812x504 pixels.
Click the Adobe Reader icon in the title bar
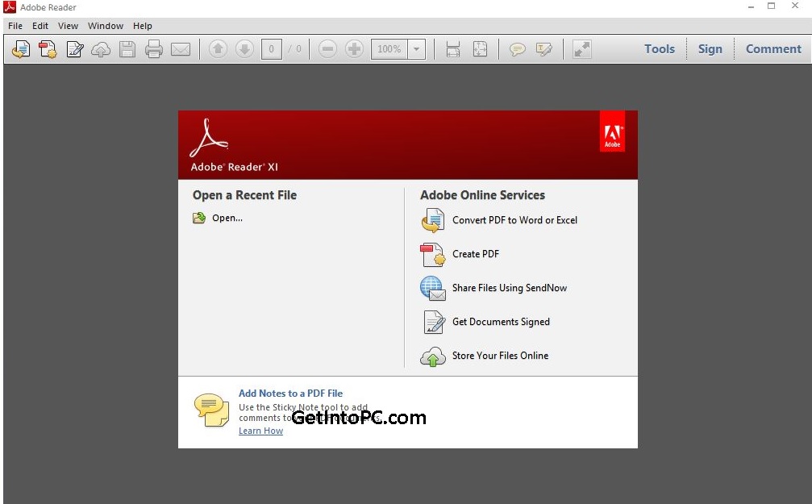tap(10, 7)
